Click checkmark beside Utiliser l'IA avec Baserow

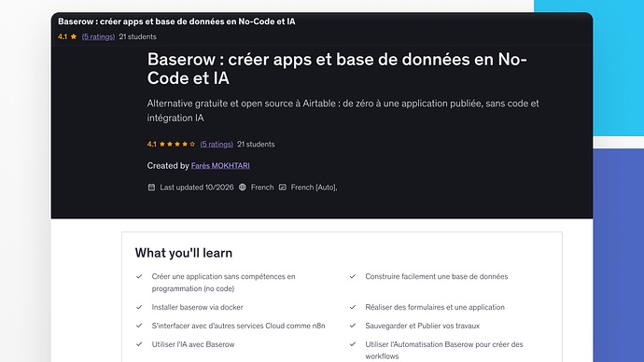139,344
